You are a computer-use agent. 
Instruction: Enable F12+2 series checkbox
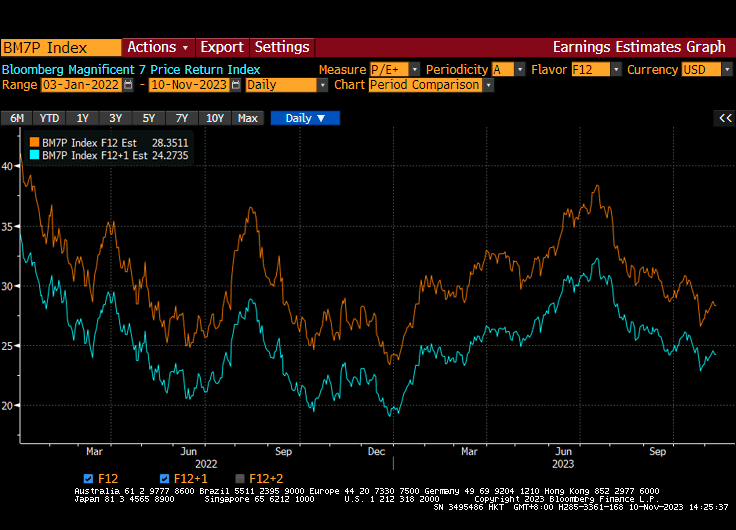(240, 479)
